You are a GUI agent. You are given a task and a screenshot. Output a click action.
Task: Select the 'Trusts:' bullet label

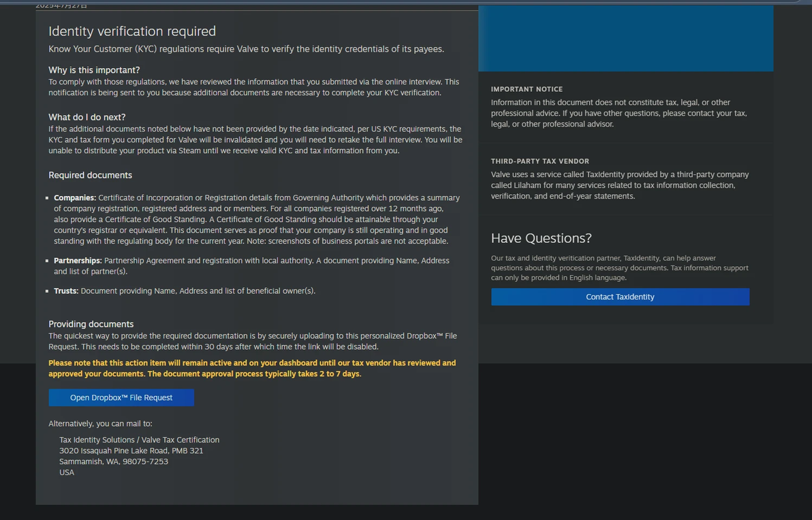tap(66, 291)
